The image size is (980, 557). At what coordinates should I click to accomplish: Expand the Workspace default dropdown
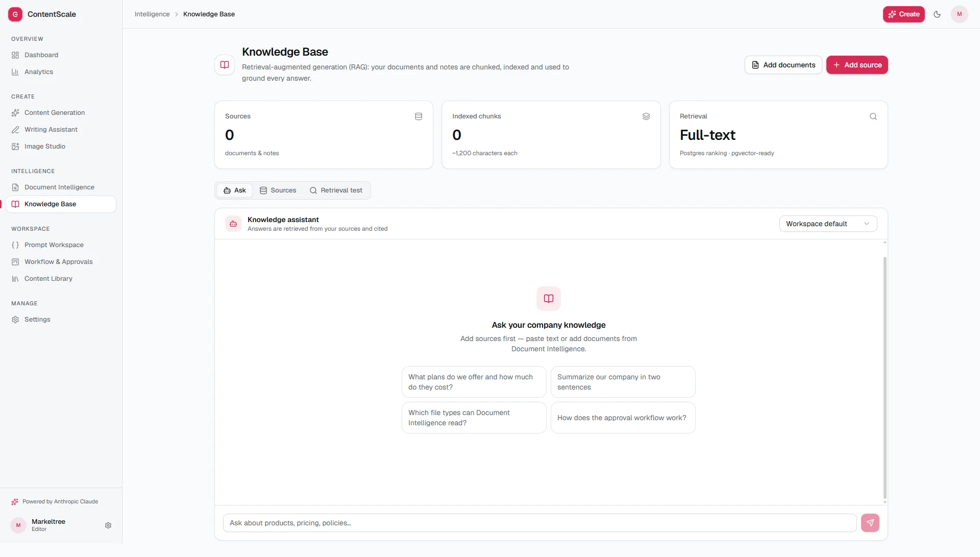click(x=828, y=224)
